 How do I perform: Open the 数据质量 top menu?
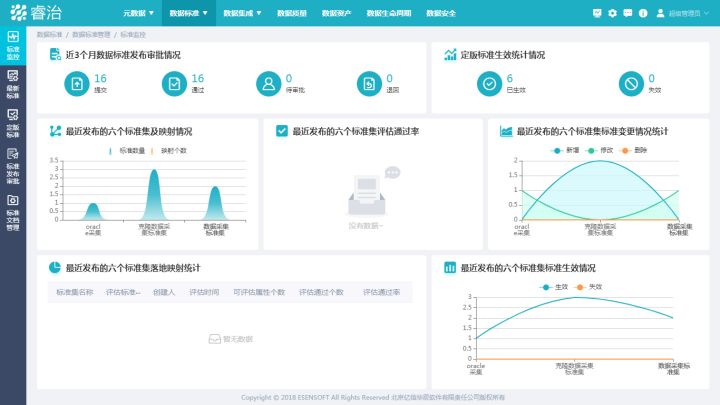(294, 13)
